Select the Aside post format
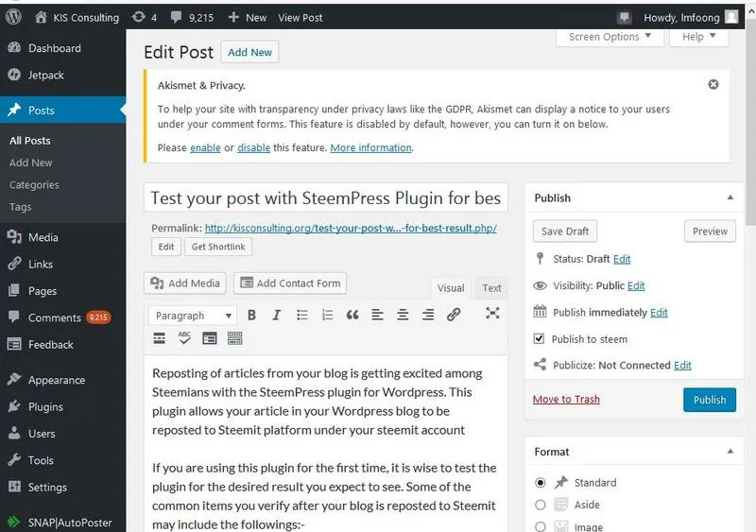756x532 pixels. (540, 505)
